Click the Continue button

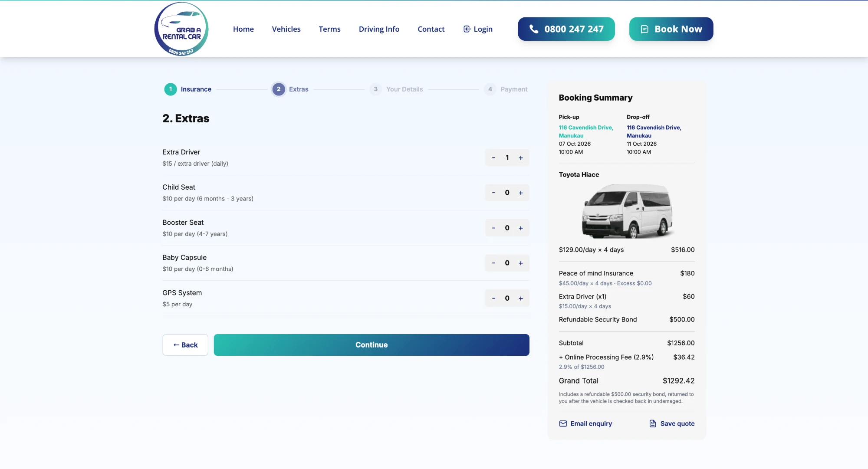pyautogui.click(x=372, y=345)
